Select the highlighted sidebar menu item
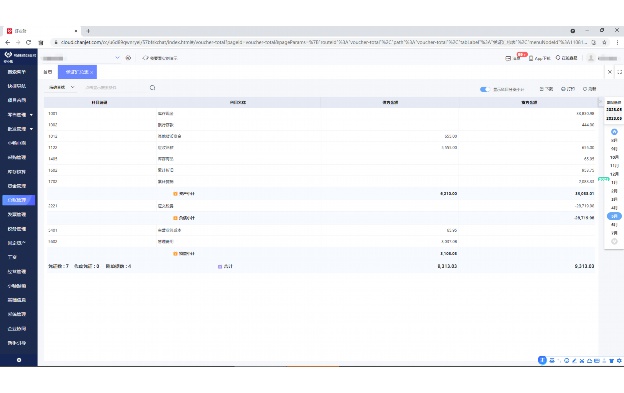 click(18, 200)
